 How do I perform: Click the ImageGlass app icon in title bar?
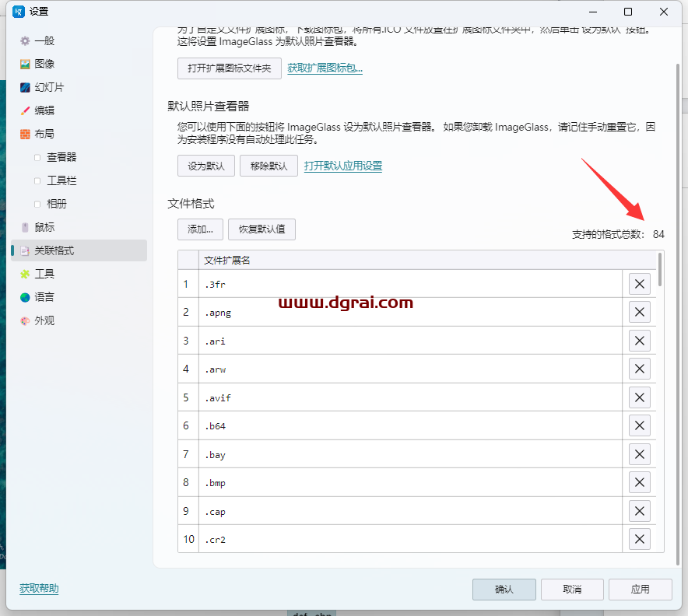[19, 12]
